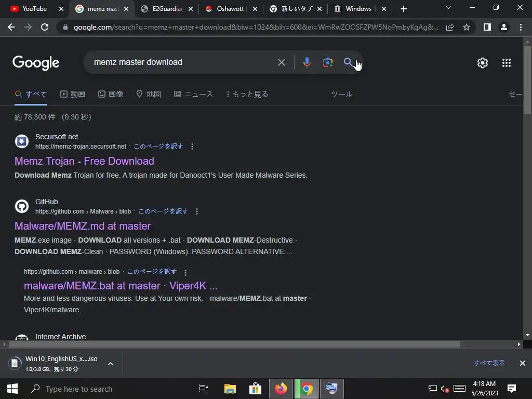Open site info lock icon
Viewport: 532px width, 399px height.
(65, 27)
